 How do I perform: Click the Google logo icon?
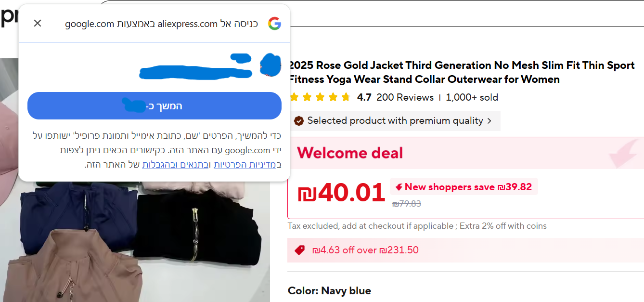(x=274, y=24)
